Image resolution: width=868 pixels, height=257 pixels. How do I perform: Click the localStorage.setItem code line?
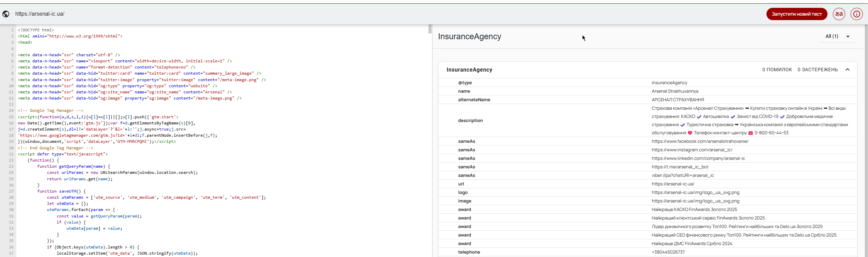coord(127,253)
